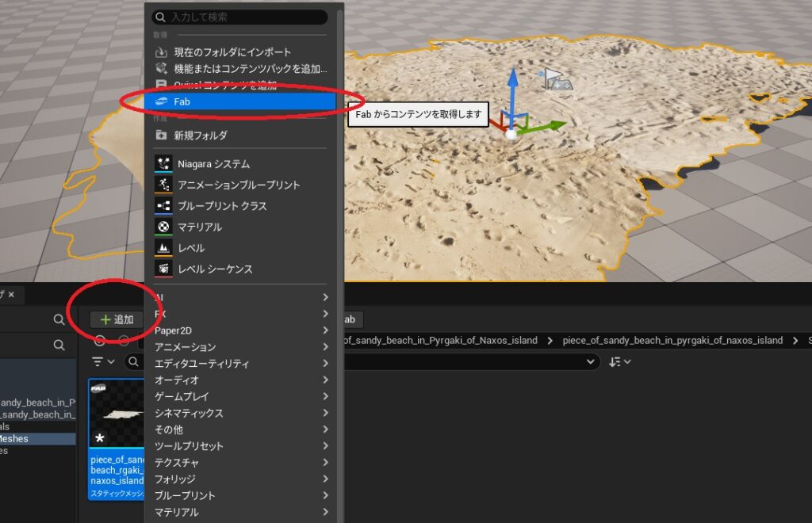Click the アニメーションブループリント icon
The image size is (812, 523).
[x=163, y=185]
